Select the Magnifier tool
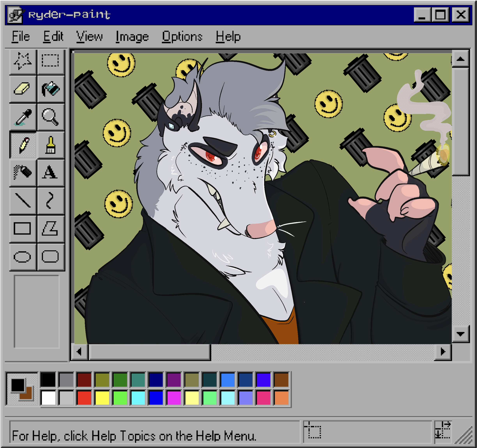 50,117
